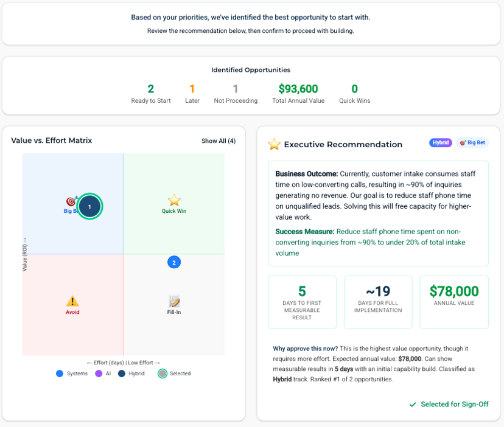
Task: Click the star beside Executive Recommendation heading
Action: (x=274, y=144)
